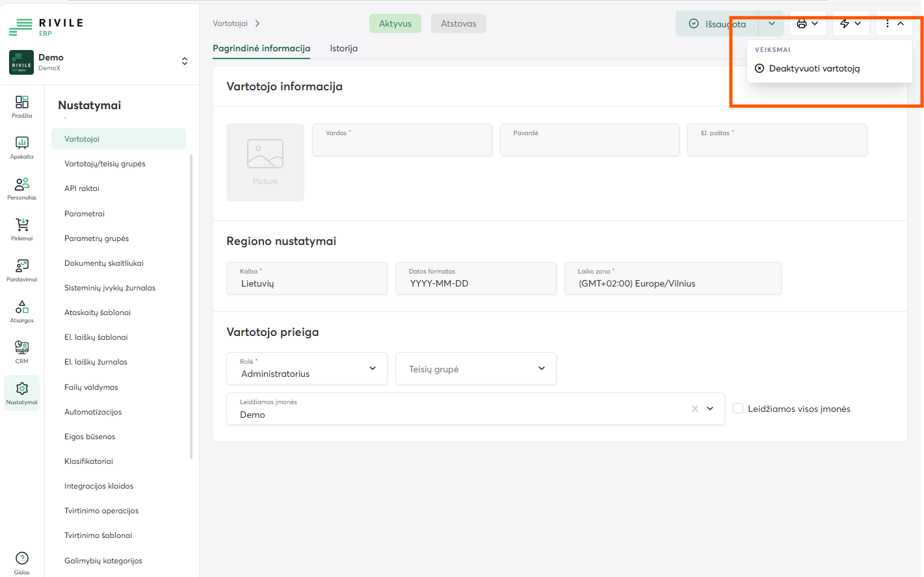Go to the Personalas module
Image resolution: width=924 pixels, height=577 pixels.
coord(21,188)
